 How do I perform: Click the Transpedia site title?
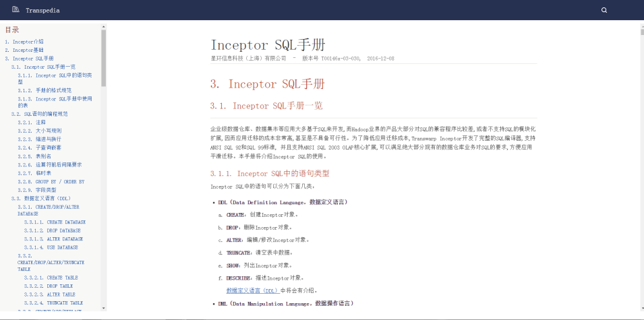[x=42, y=11]
